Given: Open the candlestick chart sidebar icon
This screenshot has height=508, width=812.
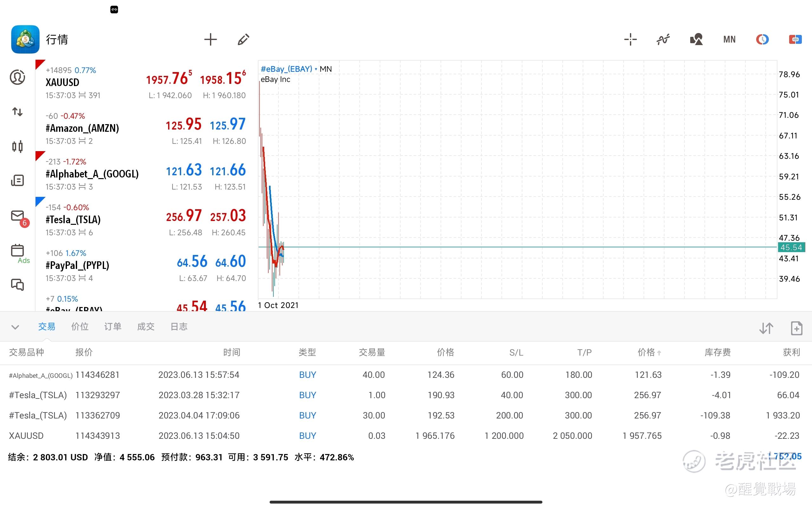Looking at the screenshot, I should click(17, 146).
